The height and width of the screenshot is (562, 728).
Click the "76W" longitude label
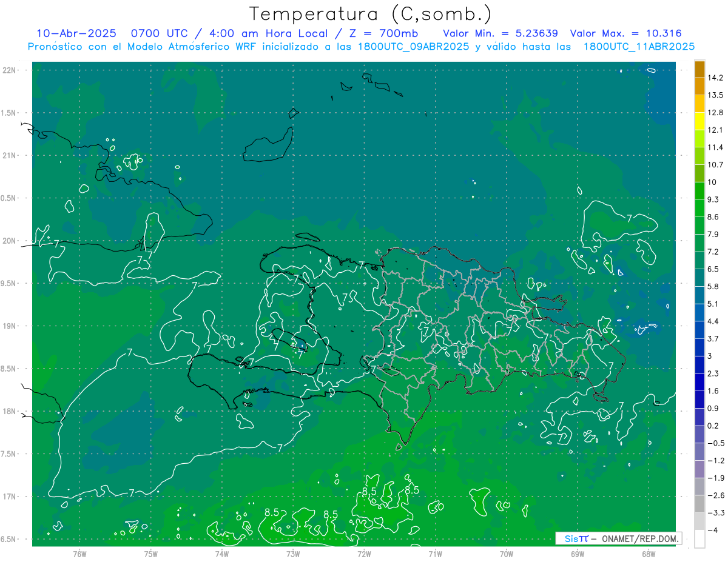point(79,554)
